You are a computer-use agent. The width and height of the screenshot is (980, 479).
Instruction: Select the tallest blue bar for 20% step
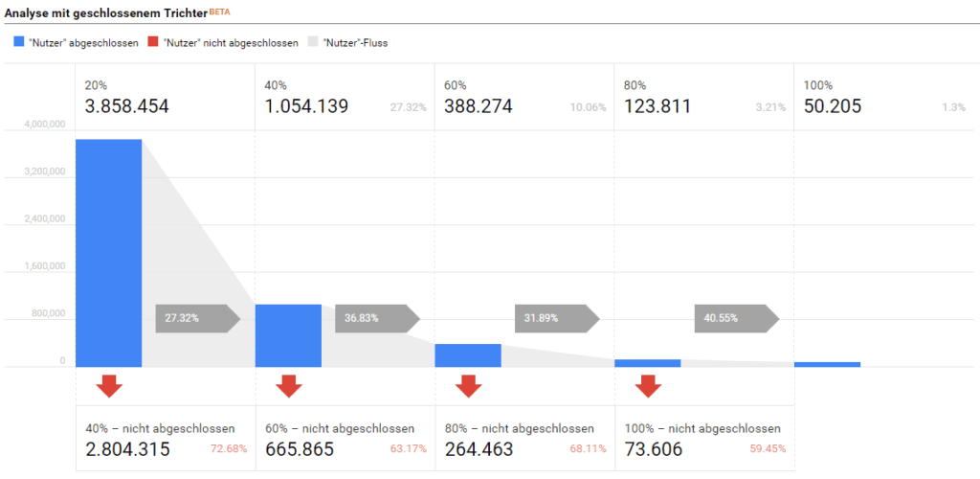click(109, 253)
